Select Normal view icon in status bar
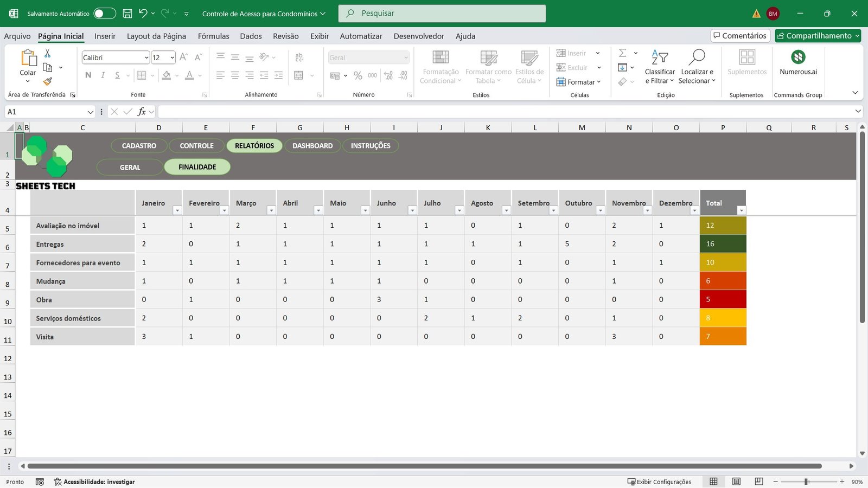 click(713, 481)
